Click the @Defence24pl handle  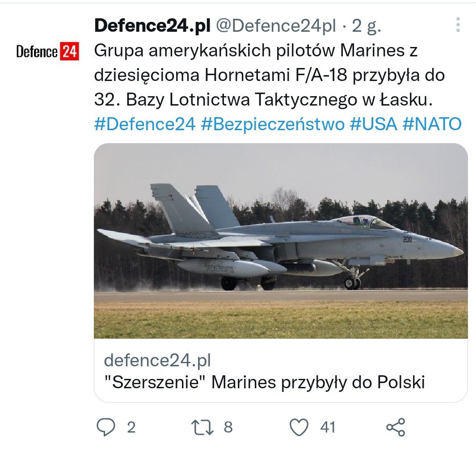coord(276,26)
